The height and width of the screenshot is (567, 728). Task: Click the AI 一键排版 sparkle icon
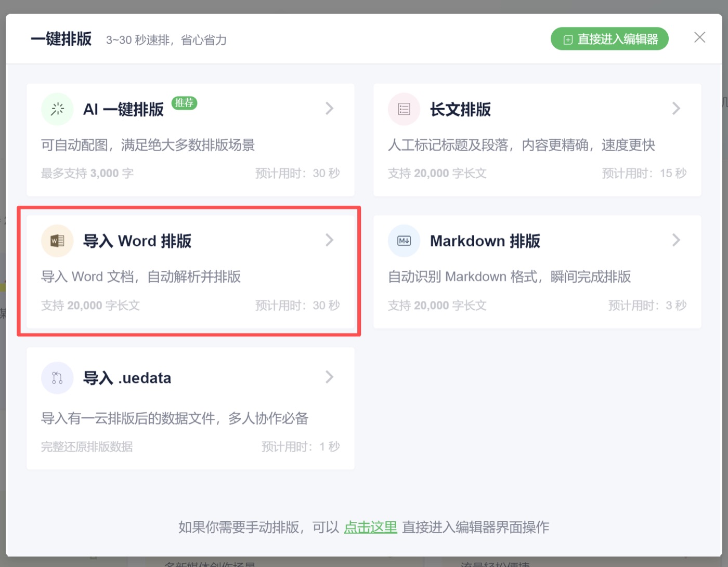click(x=57, y=109)
